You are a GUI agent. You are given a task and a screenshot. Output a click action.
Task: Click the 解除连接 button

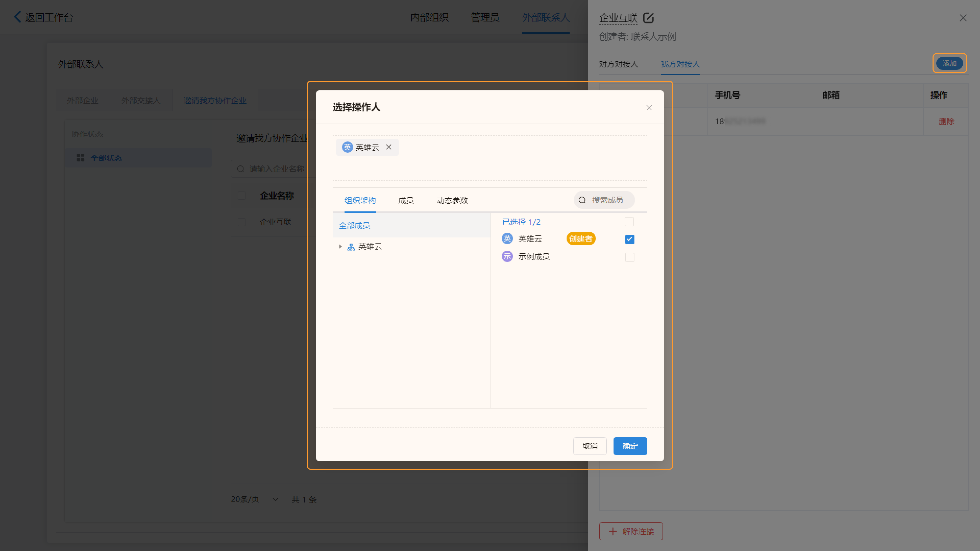tap(631, 531)
